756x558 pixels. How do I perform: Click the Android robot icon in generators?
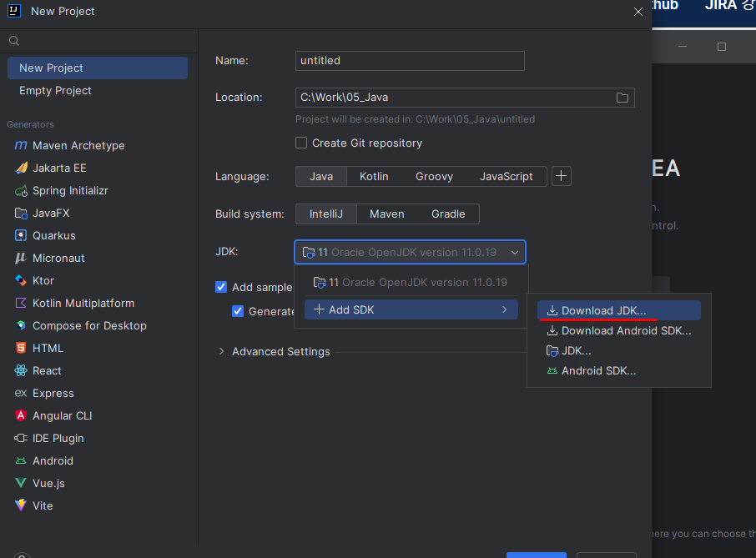click(x=21, y=460)
